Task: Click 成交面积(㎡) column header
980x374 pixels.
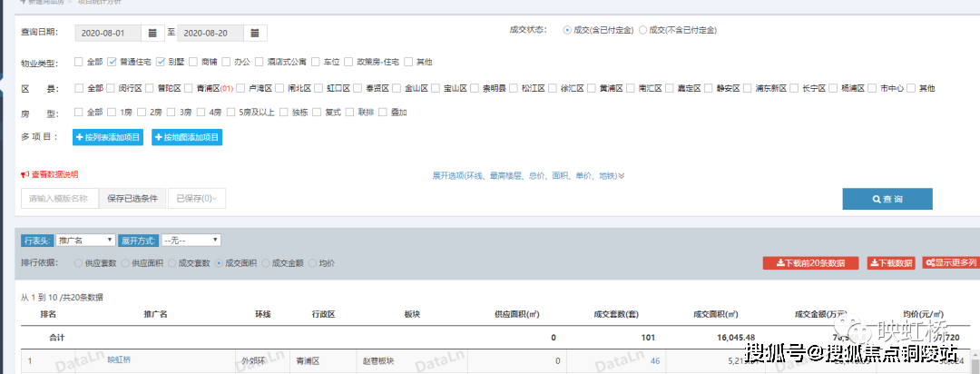Action: pos(716,315)
